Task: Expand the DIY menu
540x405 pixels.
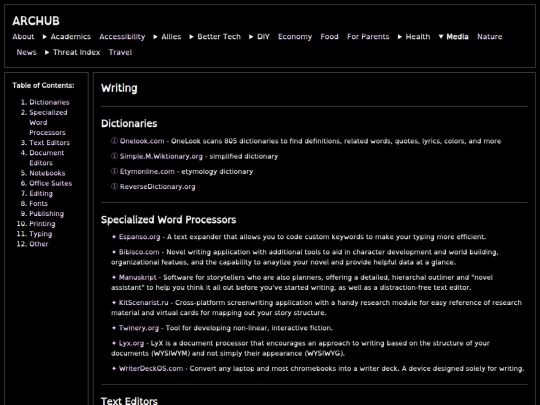Action: 259,37
